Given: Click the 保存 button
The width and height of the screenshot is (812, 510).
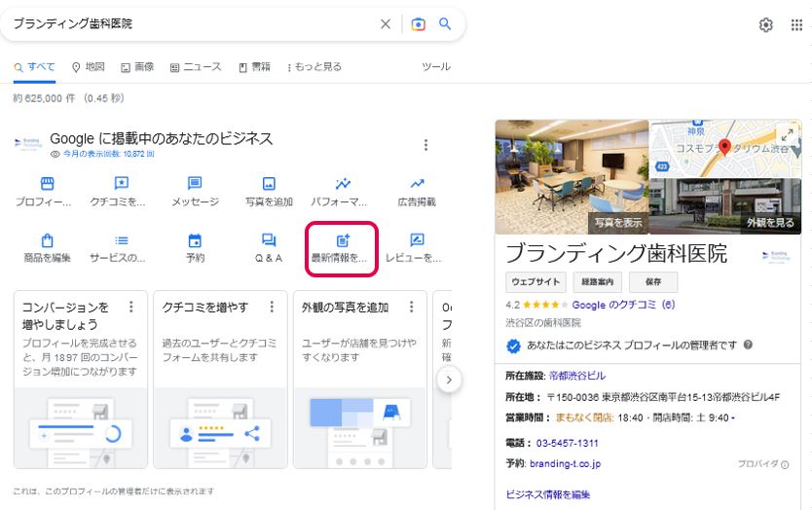Looking at the screenshot, I should click(x=653, y=281).
